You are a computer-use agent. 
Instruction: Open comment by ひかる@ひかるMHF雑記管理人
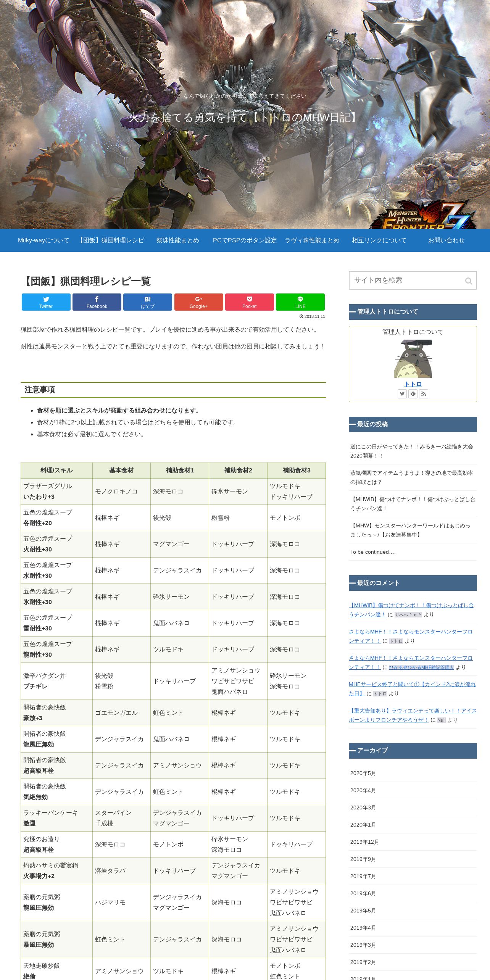click(x=422, y=667)
